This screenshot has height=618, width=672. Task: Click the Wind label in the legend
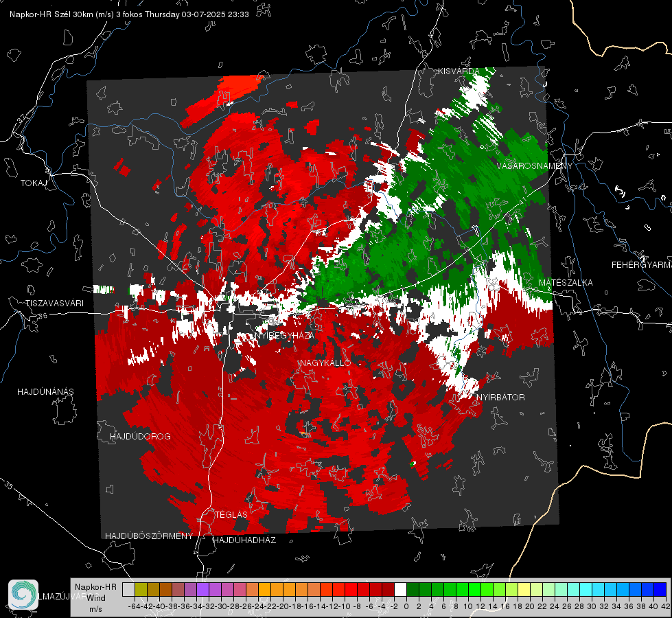[x=96, y=597]
